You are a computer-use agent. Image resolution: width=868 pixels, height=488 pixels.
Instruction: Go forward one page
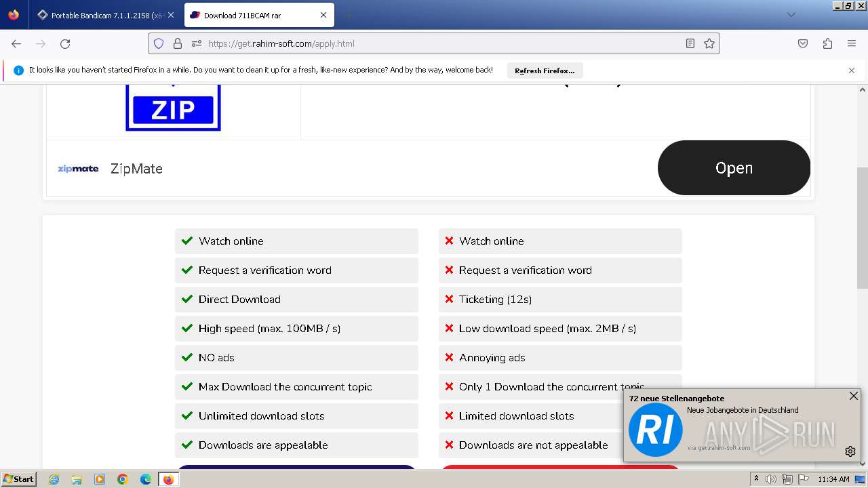[41, 43]
